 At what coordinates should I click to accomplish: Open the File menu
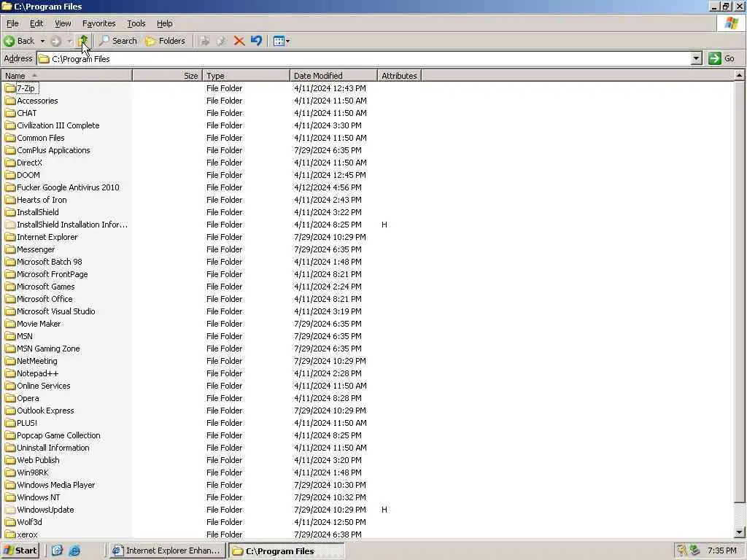click(x=12, y=23)
